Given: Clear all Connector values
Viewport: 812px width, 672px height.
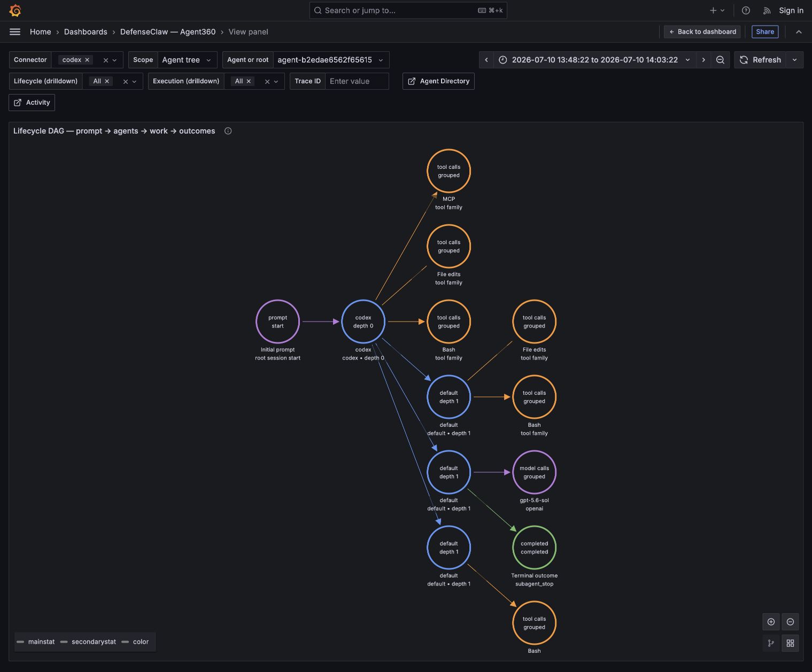Looking at the screenshot, I should pyautogui.click(x=106, y=60).
